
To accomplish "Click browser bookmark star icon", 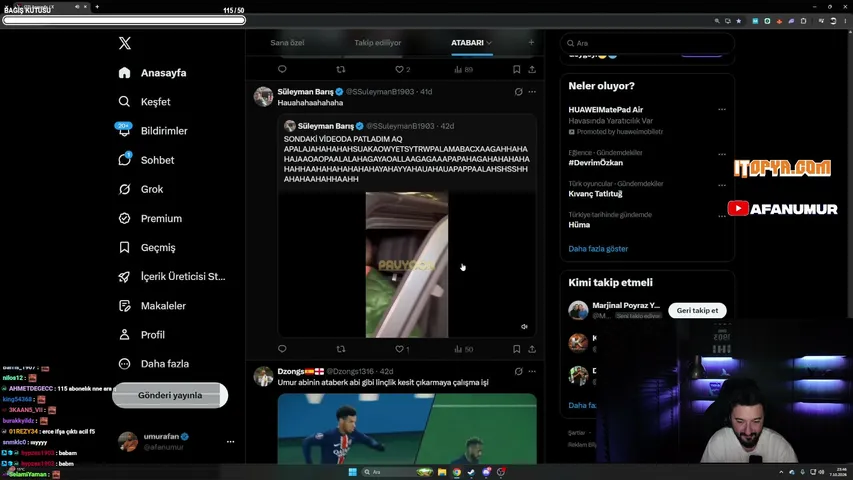I will tap(738, 21).
